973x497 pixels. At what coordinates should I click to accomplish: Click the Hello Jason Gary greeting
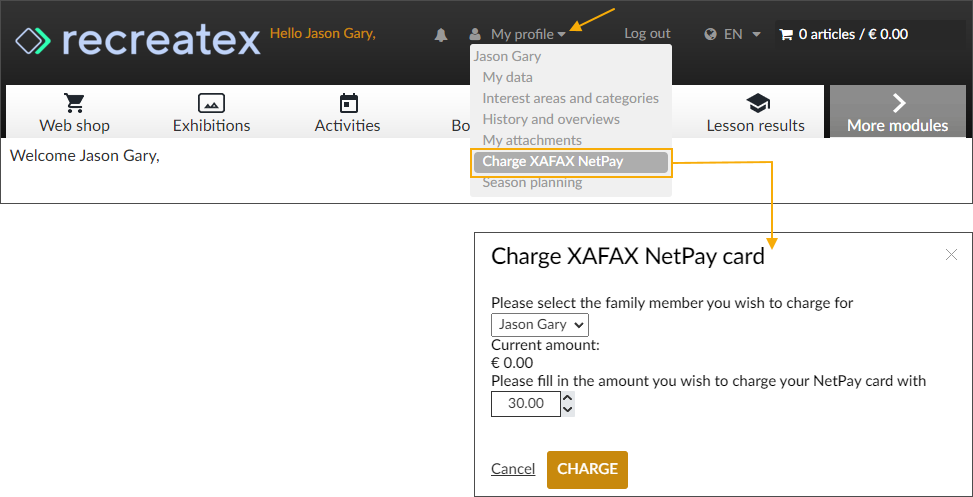coord(323,34)
